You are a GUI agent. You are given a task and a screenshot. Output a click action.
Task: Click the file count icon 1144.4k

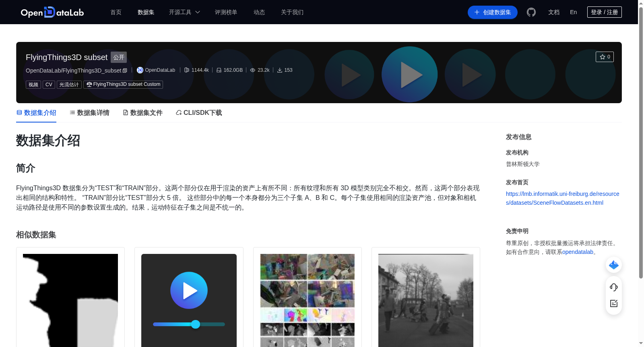click(x=187, y=70)
